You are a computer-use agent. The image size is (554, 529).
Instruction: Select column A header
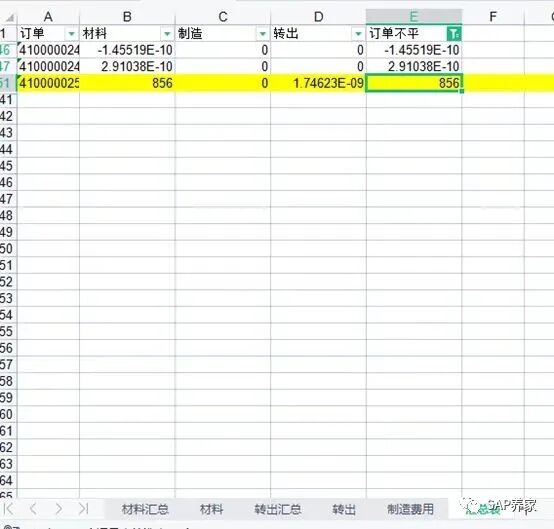(x=48, y=17)
